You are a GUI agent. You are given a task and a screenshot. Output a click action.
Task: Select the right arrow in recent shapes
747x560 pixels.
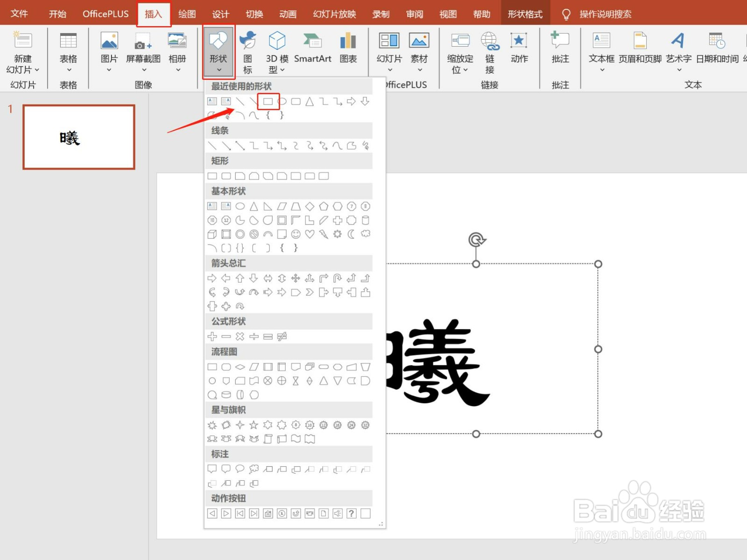pyautogui.click(x=352, y=101)
